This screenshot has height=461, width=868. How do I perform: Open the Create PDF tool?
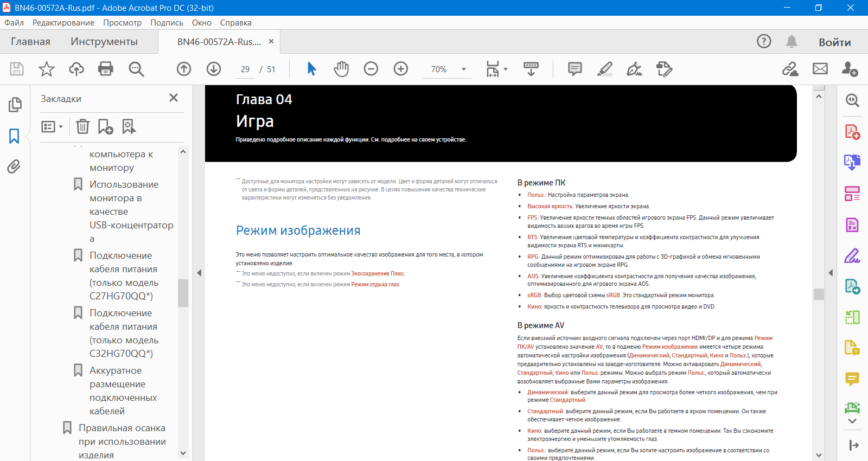point(852,132)
